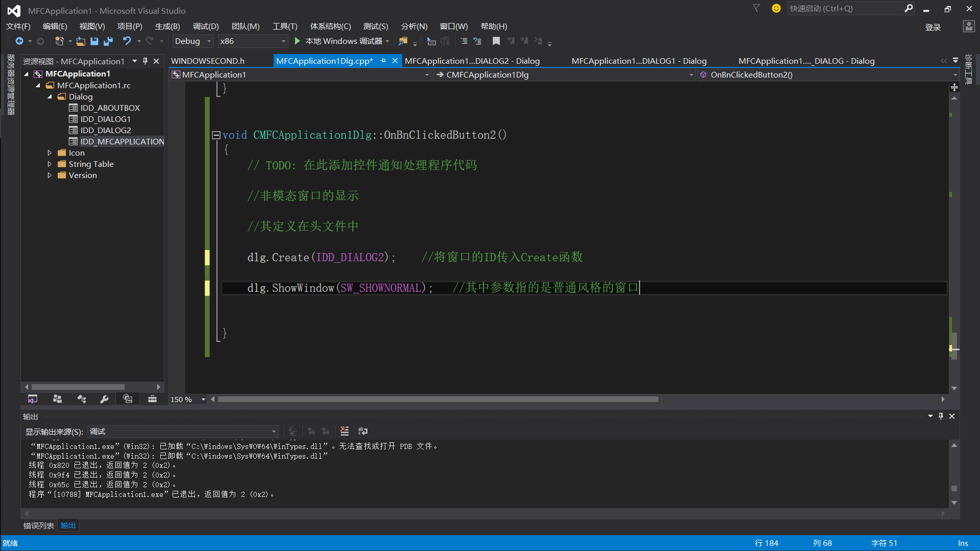Click the 登录 sign-in link
Screen dimensions: 980x551
933,28
